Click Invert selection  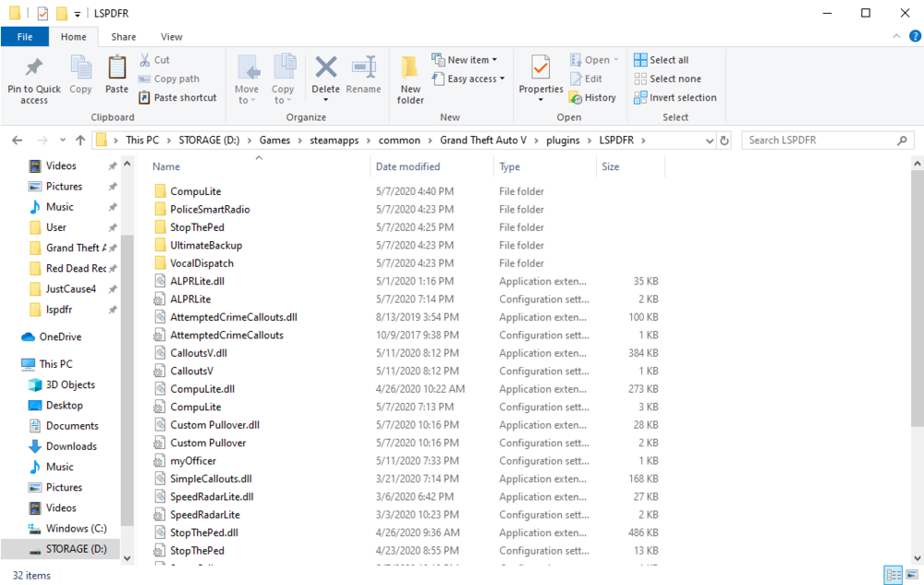pos(675,97)
